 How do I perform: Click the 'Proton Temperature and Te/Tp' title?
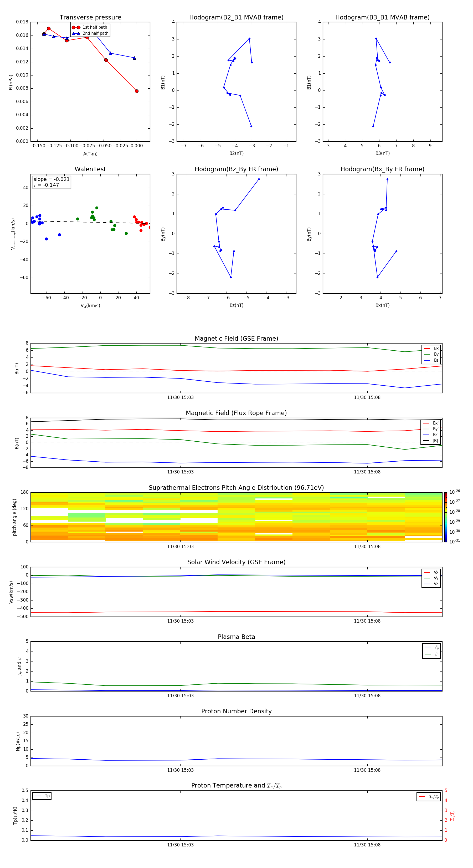tap(236, 785)
